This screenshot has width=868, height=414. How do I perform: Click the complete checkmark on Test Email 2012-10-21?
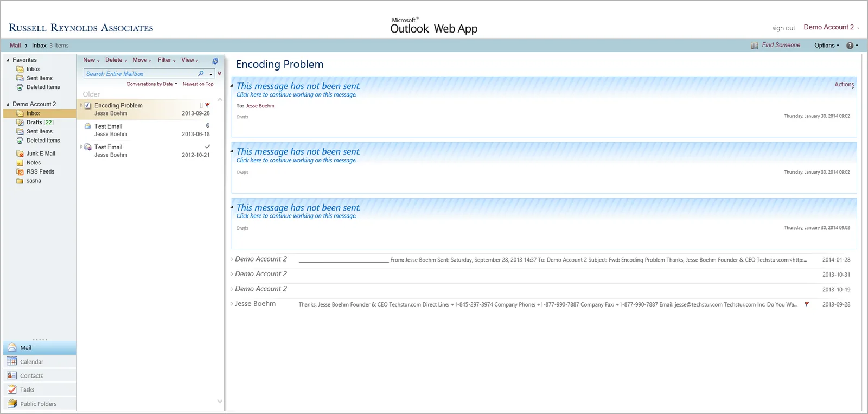coord(207,147)
